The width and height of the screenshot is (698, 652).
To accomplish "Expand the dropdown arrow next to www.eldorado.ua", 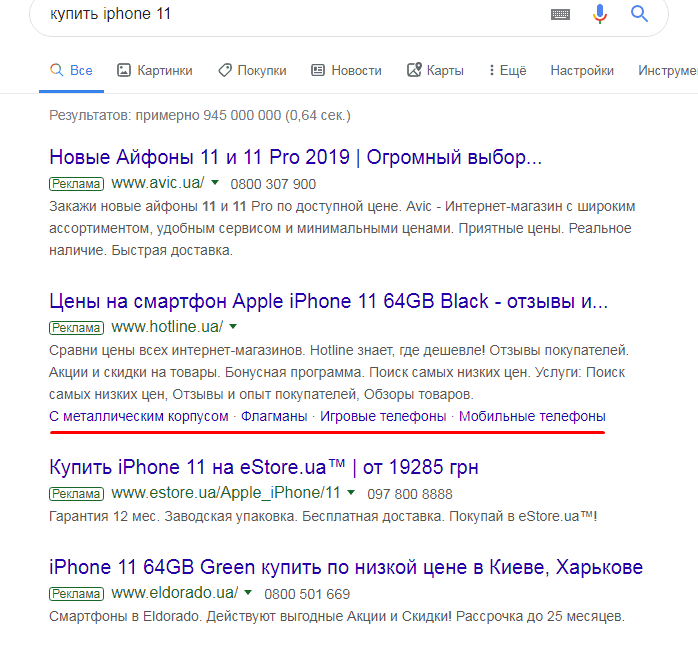I will coord(248,592).
